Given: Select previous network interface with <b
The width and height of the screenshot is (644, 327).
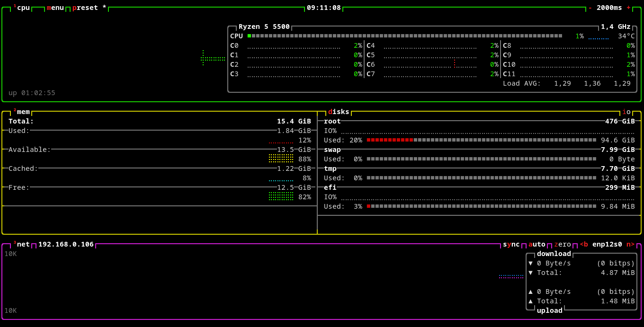Looking at the screenshot, I should tap(584, 244).
